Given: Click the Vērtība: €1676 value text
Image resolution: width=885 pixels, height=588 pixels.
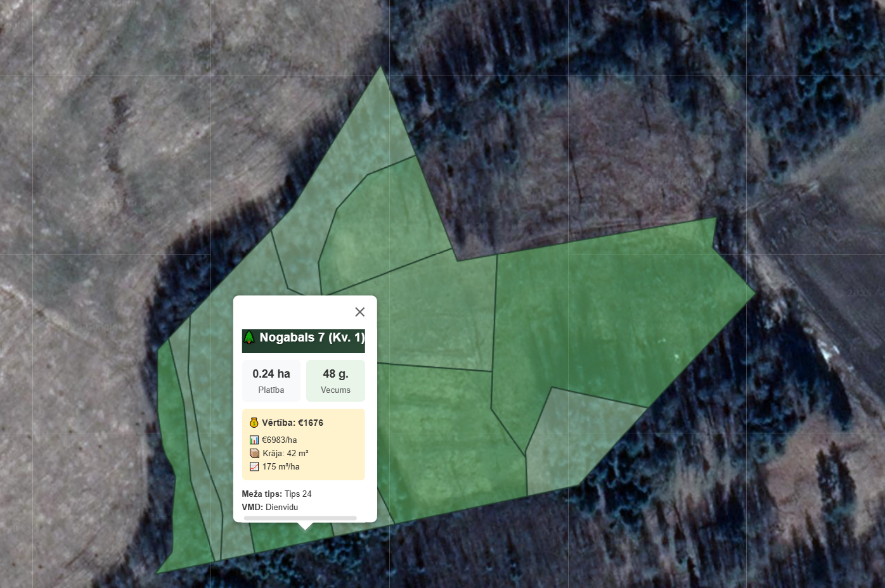Looking at the screenshot, I should coord(292,423).
